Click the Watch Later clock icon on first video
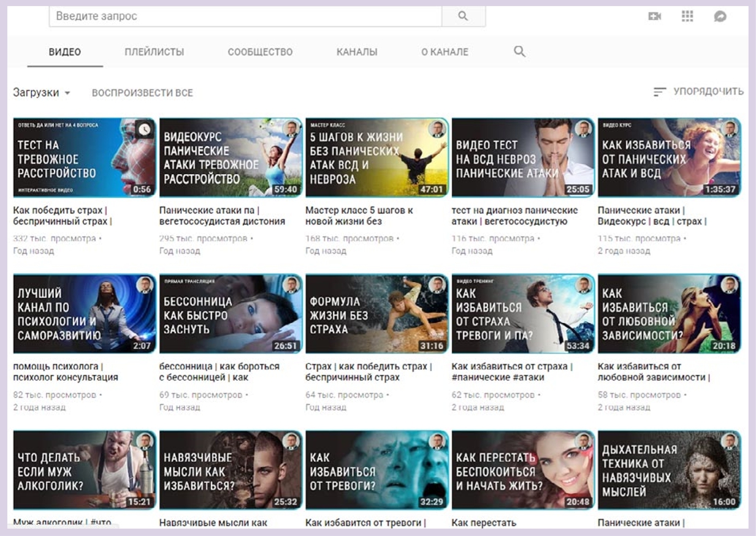756x536 pixels. (144, 129)
